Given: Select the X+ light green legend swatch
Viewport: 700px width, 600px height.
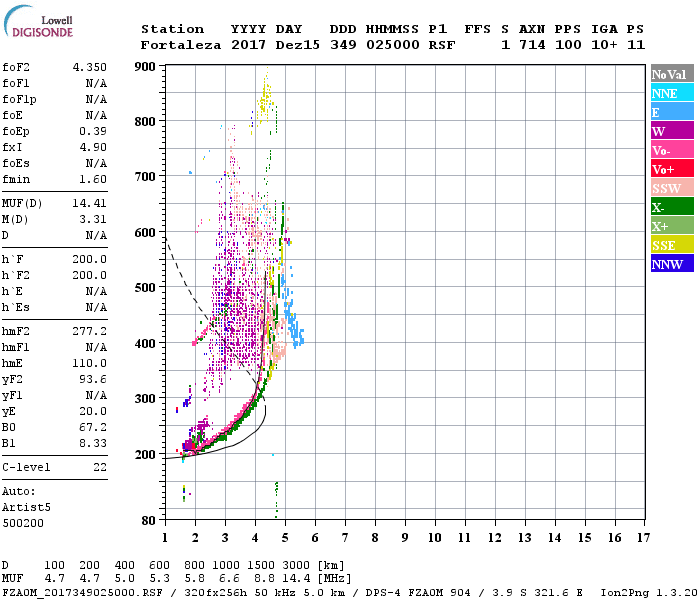Looking at the screenshot, I should pos(671,226).
